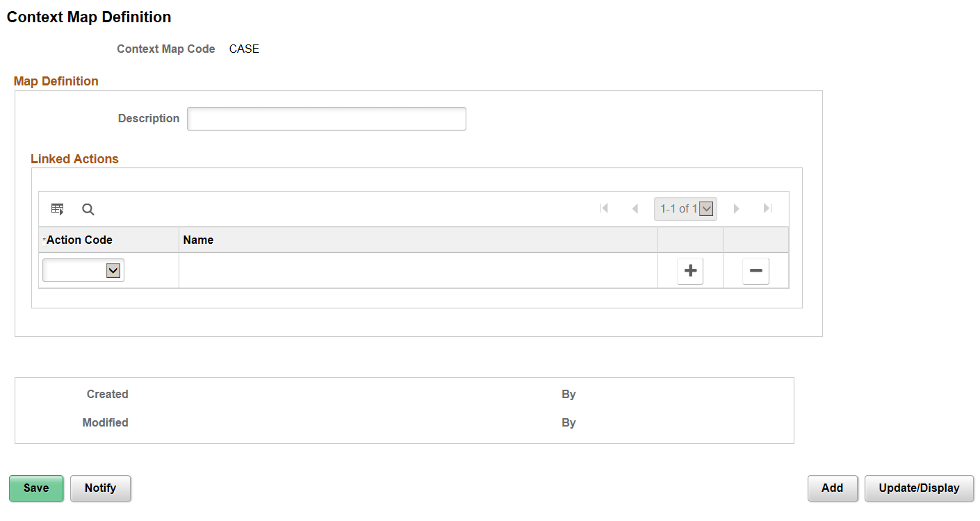The width and height of the screenshot is (980, 521).
Task: Click the first-row navigation arrow
Action: click(604, 208)
